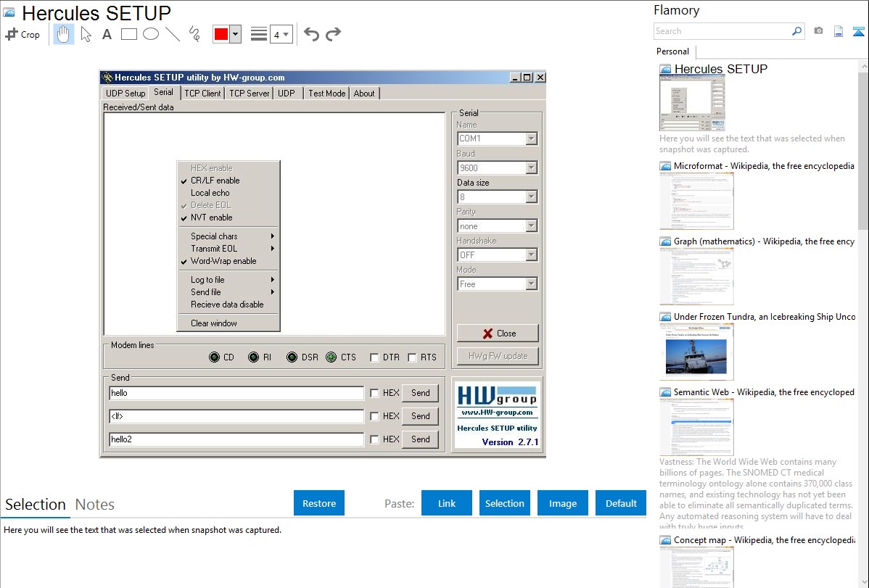
Task: Select the freehand scribble tool
Action: (x=194, y=34)
